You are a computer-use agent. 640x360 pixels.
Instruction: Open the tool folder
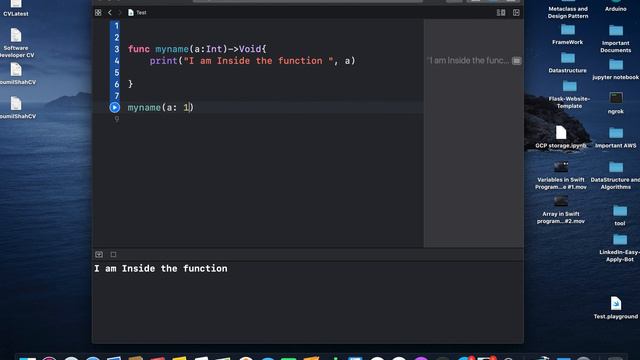620,216
